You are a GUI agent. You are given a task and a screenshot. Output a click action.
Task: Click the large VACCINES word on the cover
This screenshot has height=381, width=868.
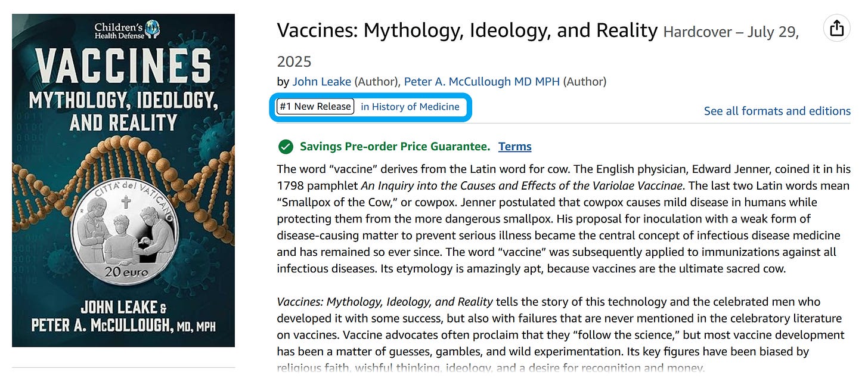[x=123, y=66]
